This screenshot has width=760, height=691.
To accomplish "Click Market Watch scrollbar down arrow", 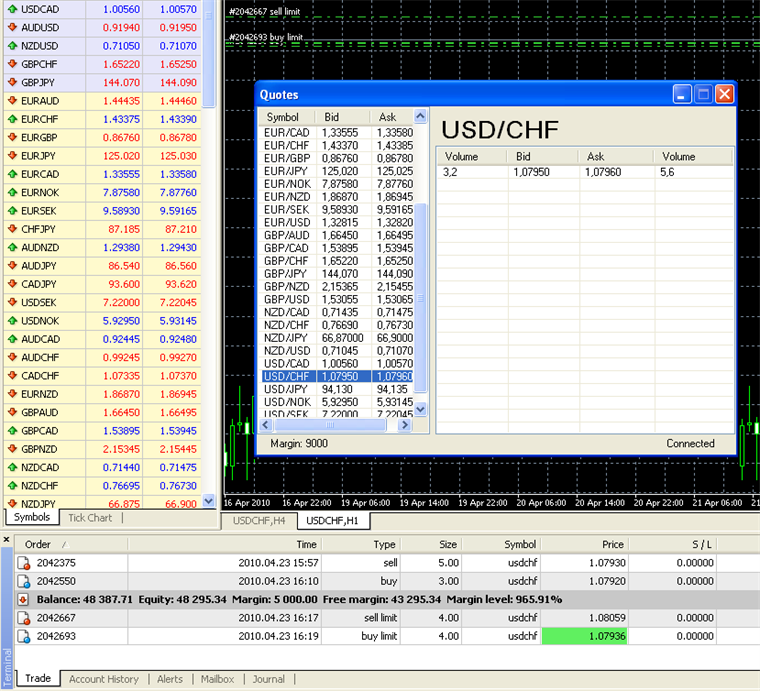I will click(x=209, y=500).
